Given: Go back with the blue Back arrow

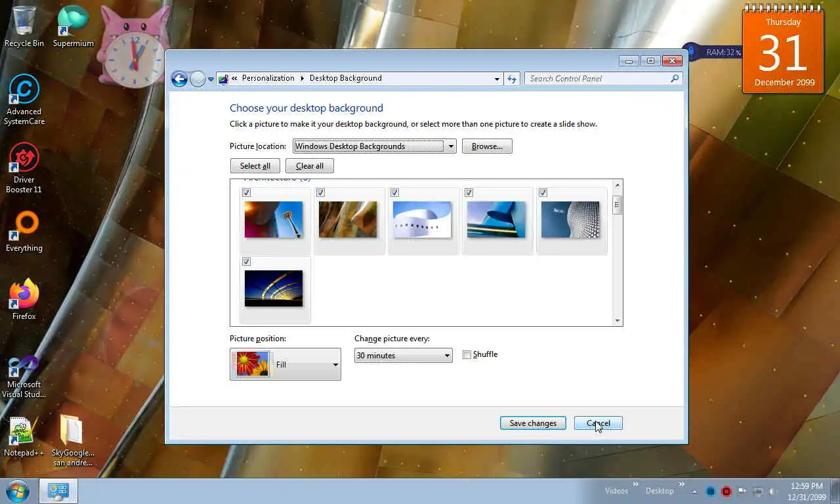Looking at the screenshot, I should pos(179,79).
